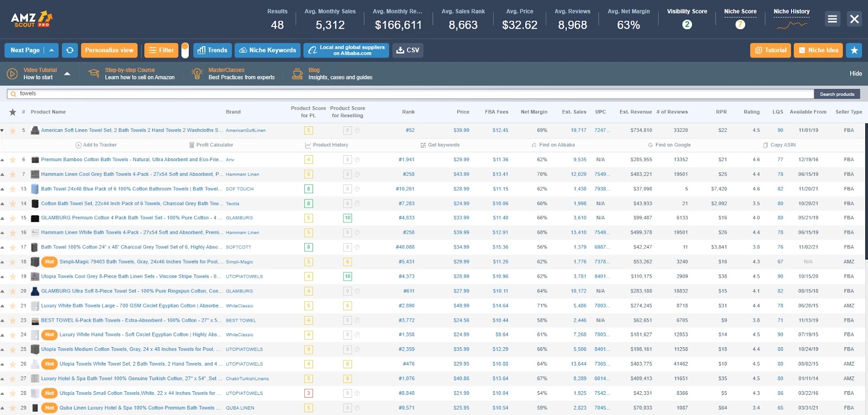The height and width of the screenshot is (415, 868).
Task: Toggle the switch beside the Filter button
Action: click(x=185, y=50)
